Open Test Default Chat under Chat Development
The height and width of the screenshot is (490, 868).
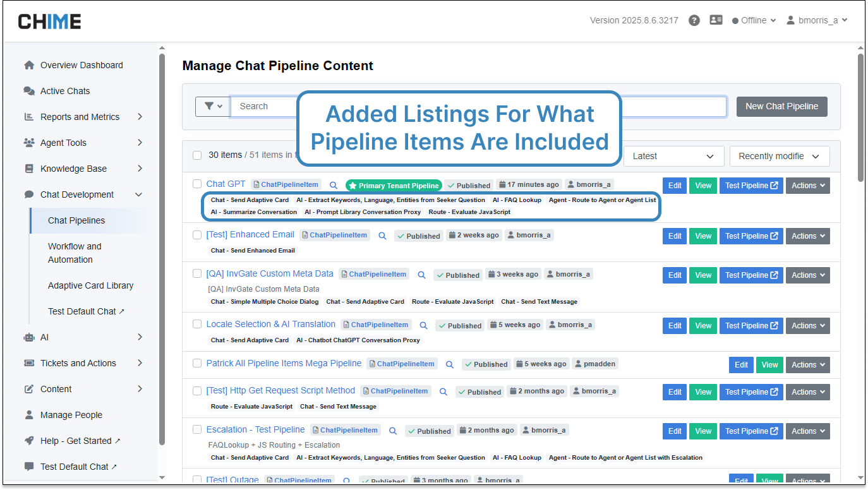[x=86, y=311]
